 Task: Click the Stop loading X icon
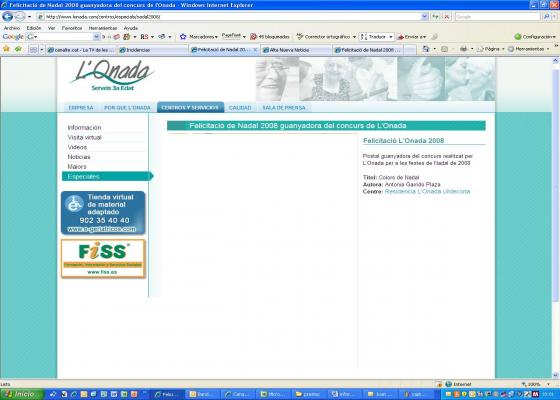pos(447,16)
